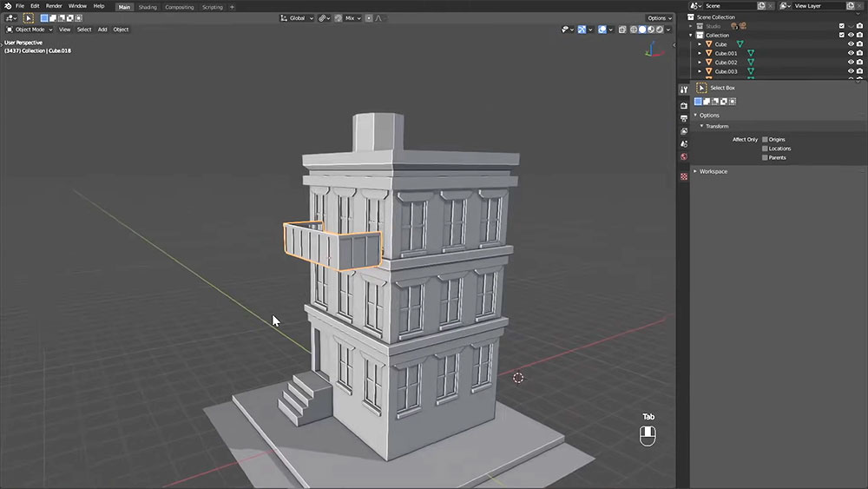Hide Collection with eye icon
Viewport: 868px width, 489px height.
click(851, 35)
